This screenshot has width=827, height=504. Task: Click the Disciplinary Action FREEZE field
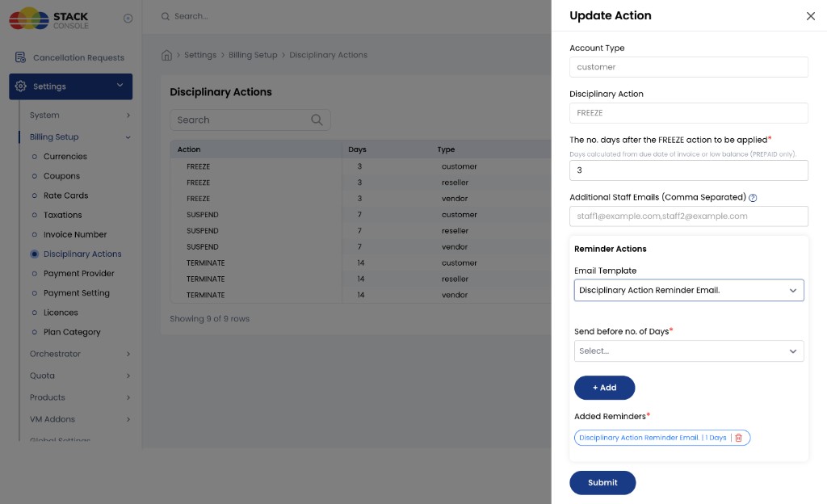click(689, 113)
